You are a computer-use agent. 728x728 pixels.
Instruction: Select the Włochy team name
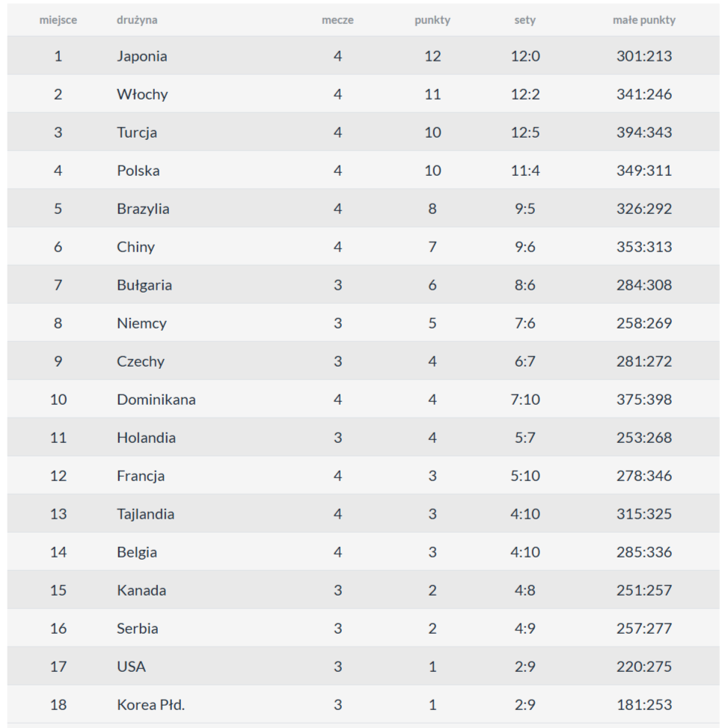click(x=142, y=94)
